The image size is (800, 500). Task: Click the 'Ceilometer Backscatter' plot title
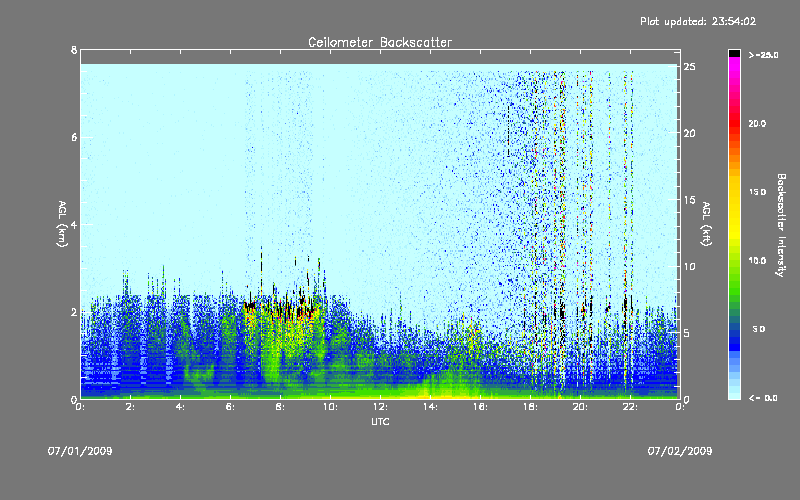(380, 42)
